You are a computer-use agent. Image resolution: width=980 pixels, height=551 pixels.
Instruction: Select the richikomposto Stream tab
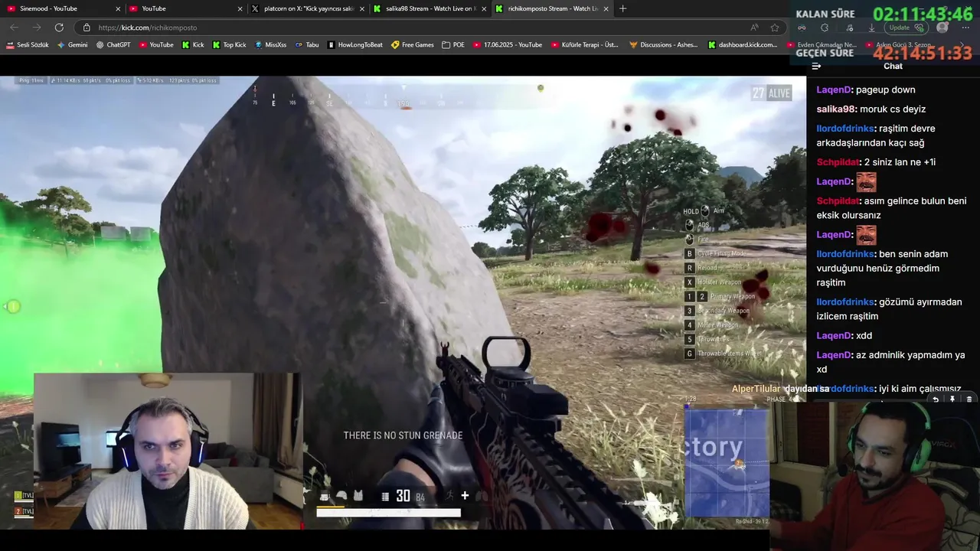pos(551,8)
